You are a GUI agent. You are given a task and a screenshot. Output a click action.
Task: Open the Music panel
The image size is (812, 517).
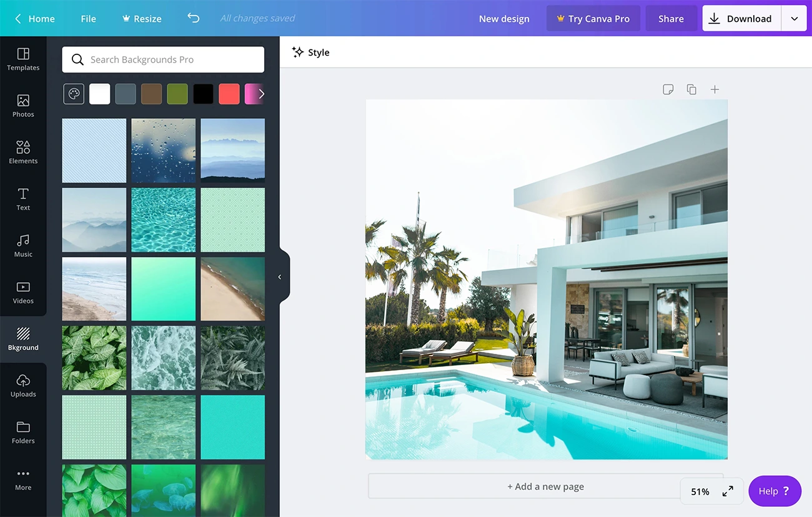(x=23, y=245)
